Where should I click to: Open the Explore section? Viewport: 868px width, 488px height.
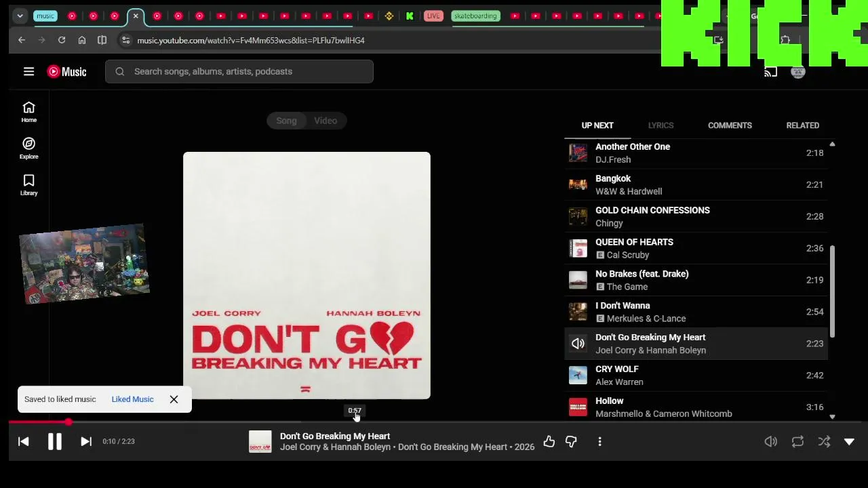click(x=28, y=148)
